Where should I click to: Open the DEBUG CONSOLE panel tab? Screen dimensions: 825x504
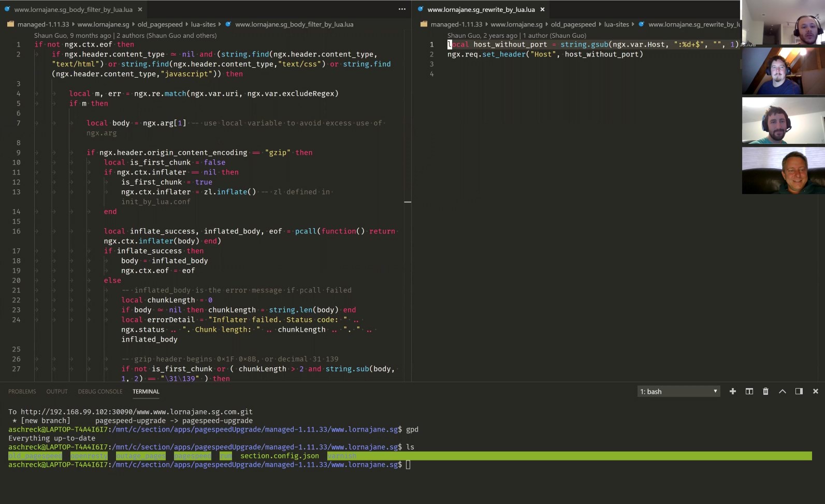(100, 392)
